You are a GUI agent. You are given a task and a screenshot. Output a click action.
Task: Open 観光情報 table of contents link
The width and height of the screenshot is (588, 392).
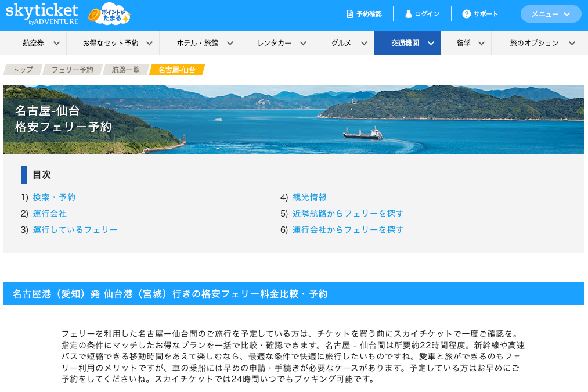pyautogui.click(x=309, y=197)
